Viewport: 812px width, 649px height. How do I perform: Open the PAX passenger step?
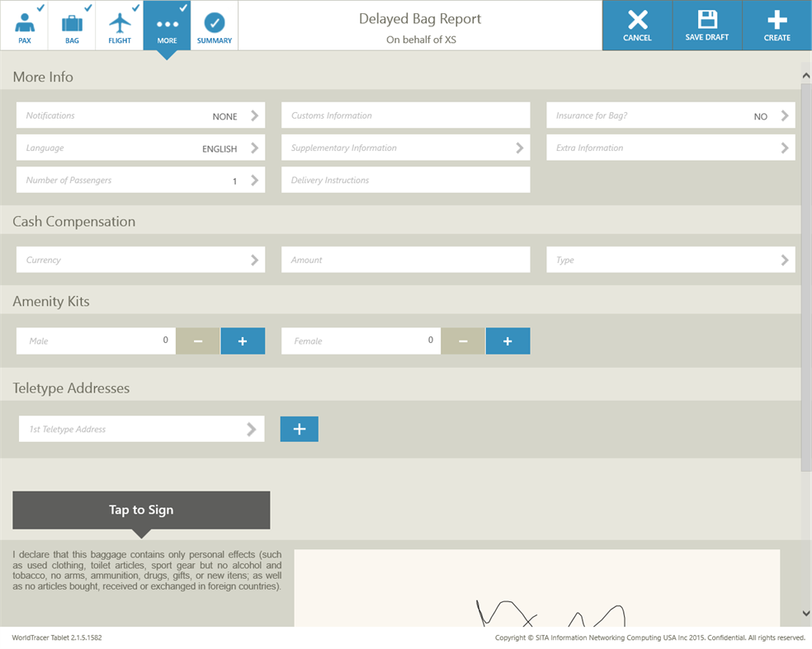click(24, 26)
